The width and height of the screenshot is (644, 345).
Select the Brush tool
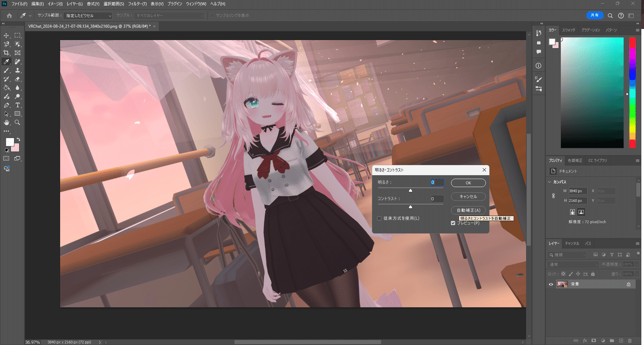click(6, 70)
